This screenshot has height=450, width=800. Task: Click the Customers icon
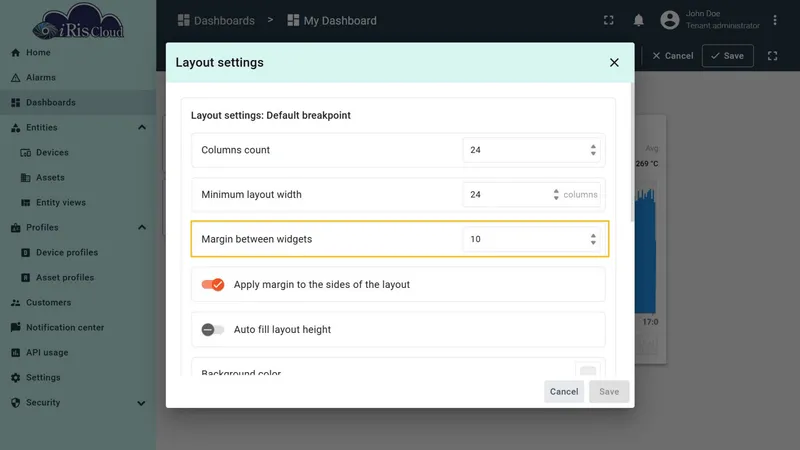[x=16, y=303]
